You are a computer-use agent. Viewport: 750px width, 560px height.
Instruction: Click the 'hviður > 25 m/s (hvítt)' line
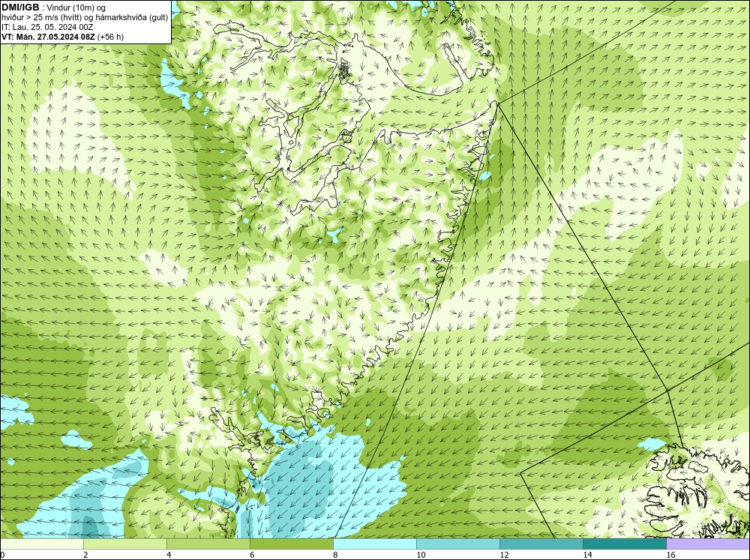[85, 17]
